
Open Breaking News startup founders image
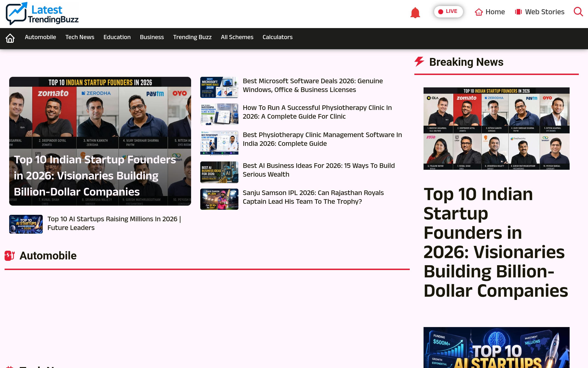coord(496,129)
